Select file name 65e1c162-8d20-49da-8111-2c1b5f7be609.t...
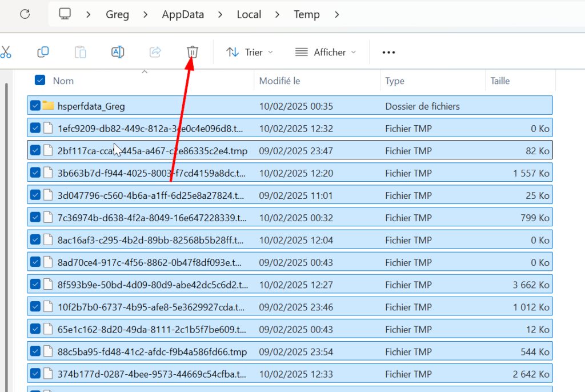Screen dimensions: 585x392 151,330
